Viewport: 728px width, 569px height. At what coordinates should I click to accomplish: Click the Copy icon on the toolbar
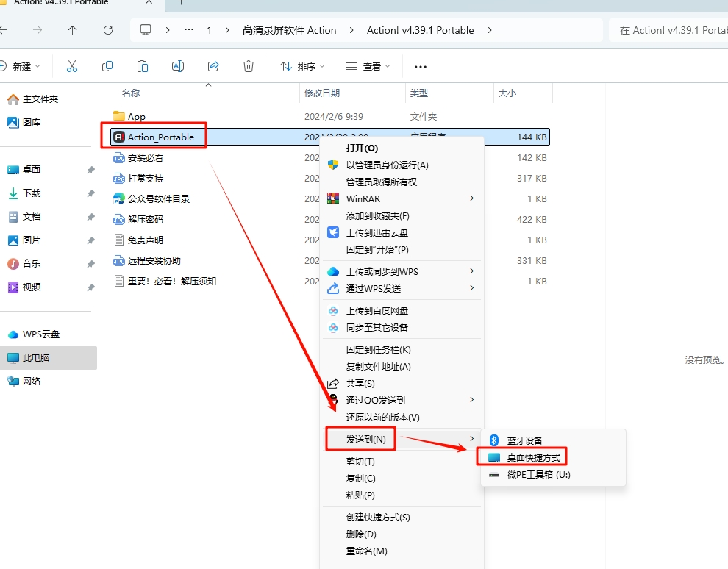pyautogui.click(x=107, y=65)
